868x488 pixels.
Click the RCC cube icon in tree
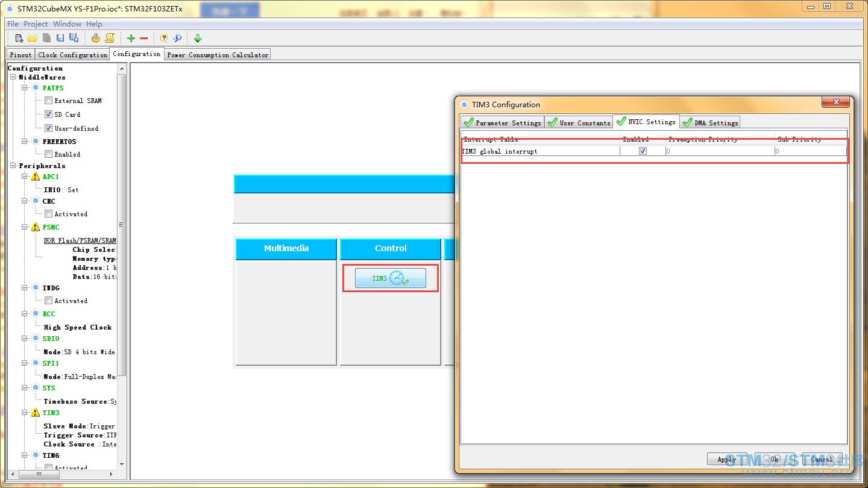[x=36, y=314]
